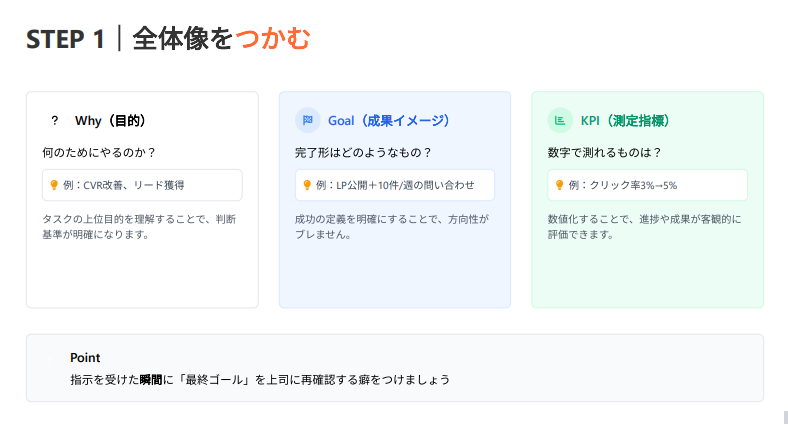Screen dimensions: 788x425
Task: Click the flag icon next to Goal
Action: coord(308,121)
